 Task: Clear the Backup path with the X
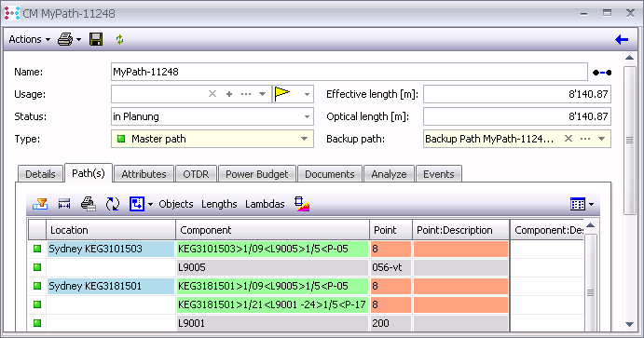click(569, 139)
